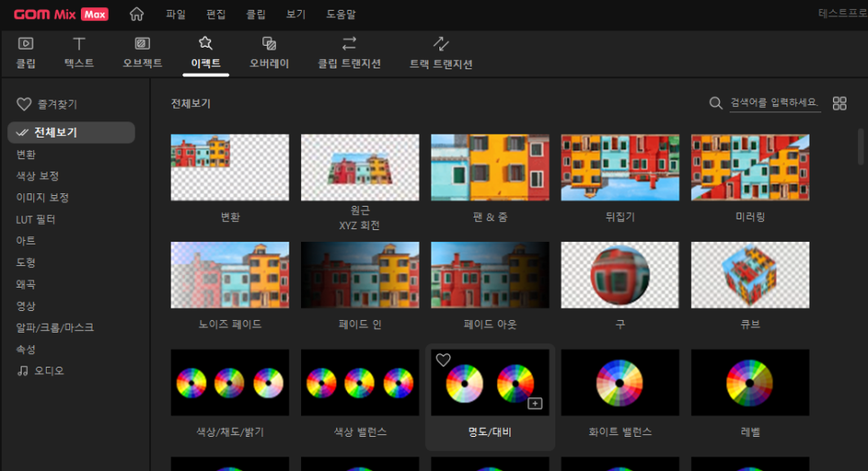Toggle the grid view layout icon

click(840, 103)
